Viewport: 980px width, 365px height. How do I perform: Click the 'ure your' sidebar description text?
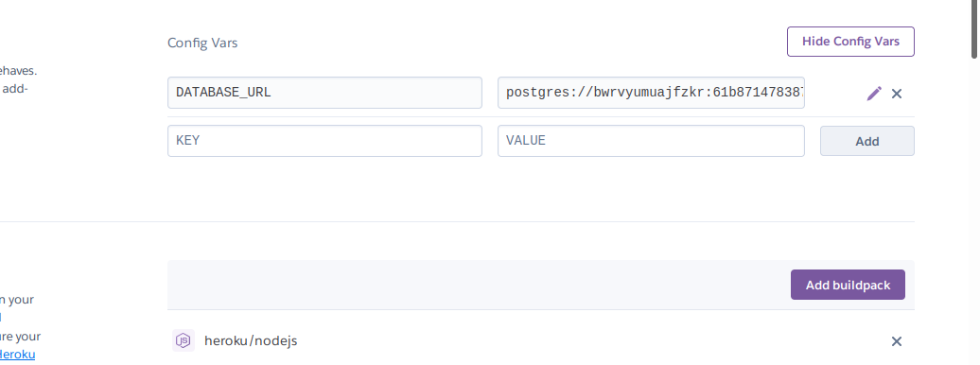coord(20,337)
